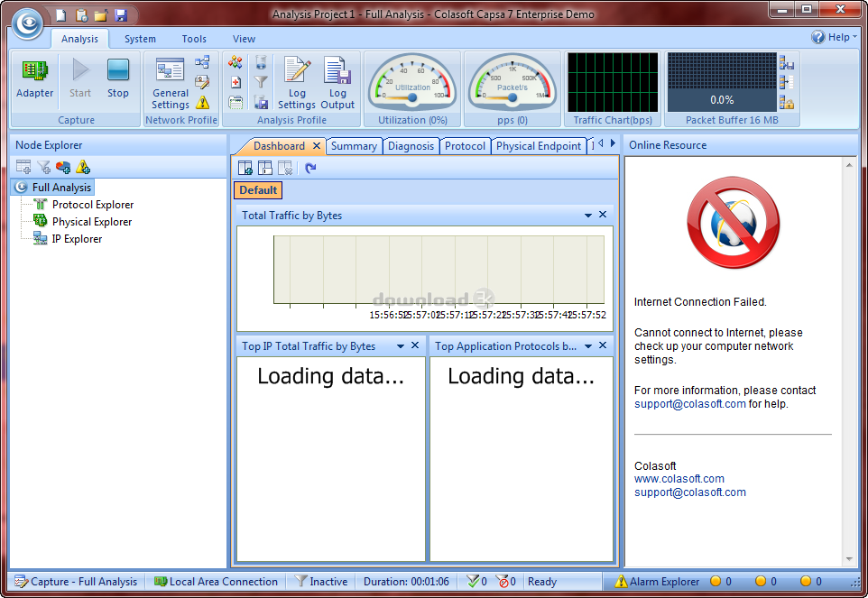Open Alarm Explorer in the status bar
Image resolution: width=868 pixels, height=598 pixels.
tap(657, 582)
